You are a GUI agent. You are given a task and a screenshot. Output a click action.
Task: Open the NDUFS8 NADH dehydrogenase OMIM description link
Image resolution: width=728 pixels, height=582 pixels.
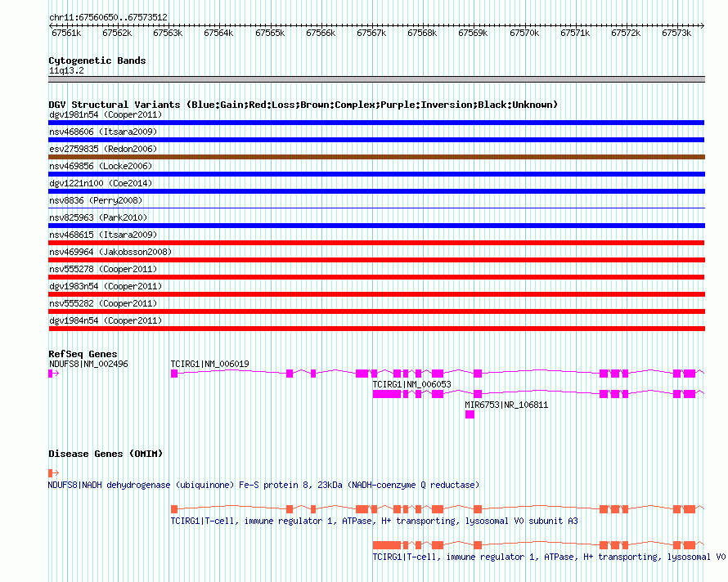coord(263,485)
